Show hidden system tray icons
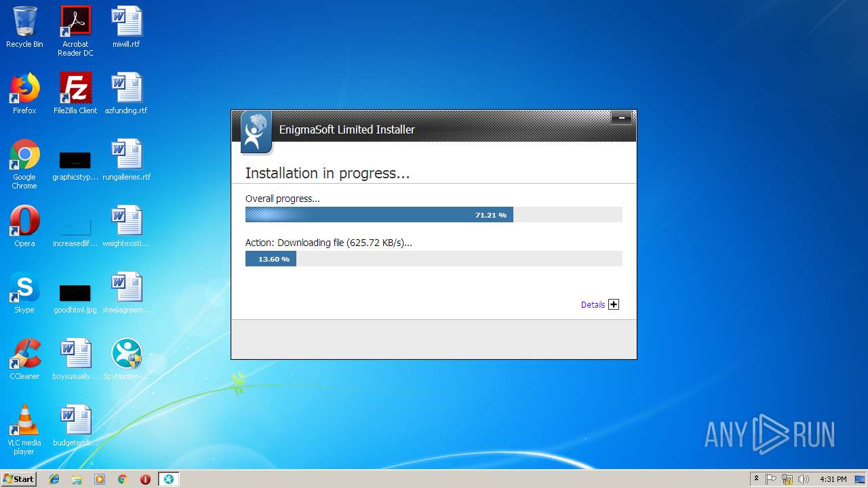This screenshot has width=868, height=488. [x=756, y=479]
